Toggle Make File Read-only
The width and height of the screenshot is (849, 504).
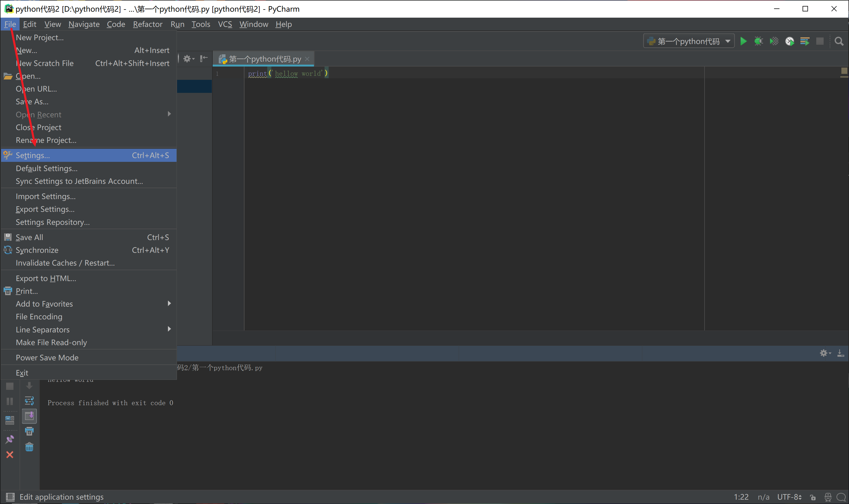tap(89, 342)
